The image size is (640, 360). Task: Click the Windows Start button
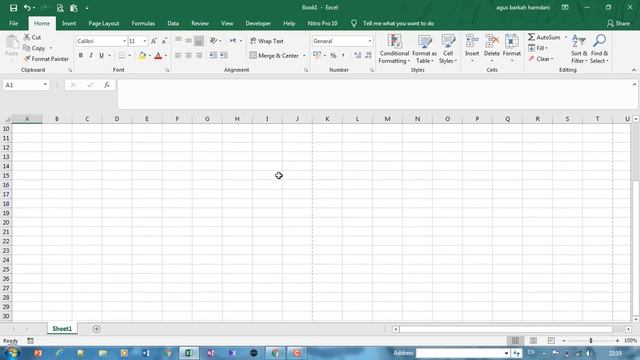[x=13, y=353]
